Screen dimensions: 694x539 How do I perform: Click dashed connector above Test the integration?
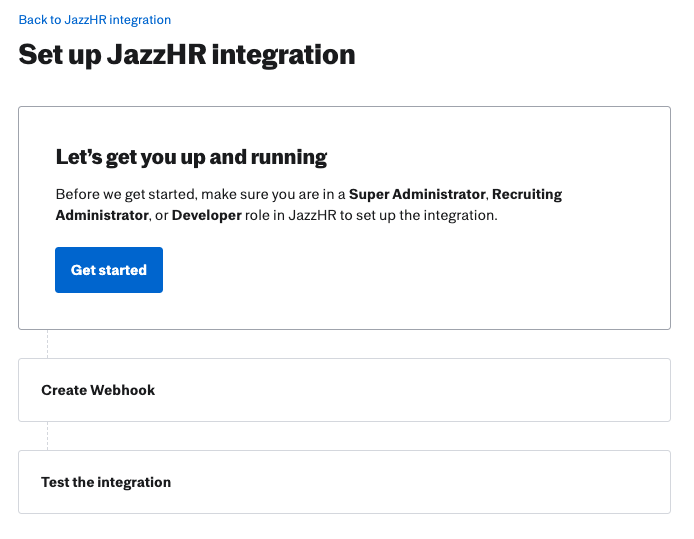(47, 436)
